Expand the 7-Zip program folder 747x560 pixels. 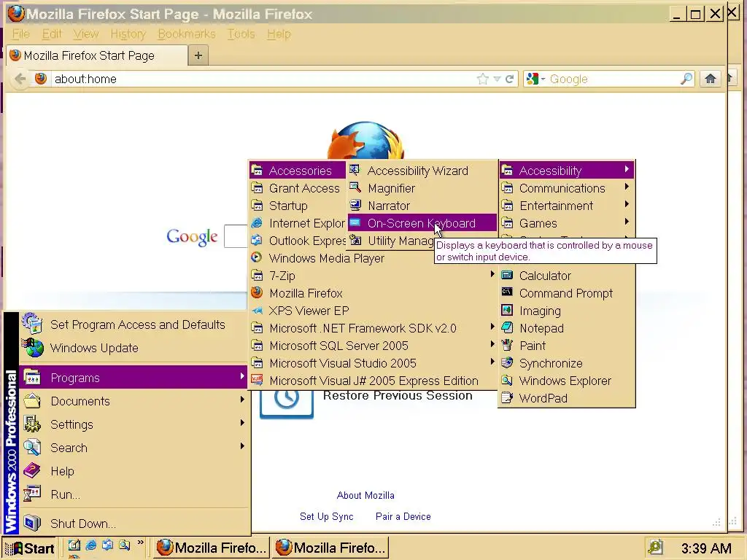click(373, 275)
